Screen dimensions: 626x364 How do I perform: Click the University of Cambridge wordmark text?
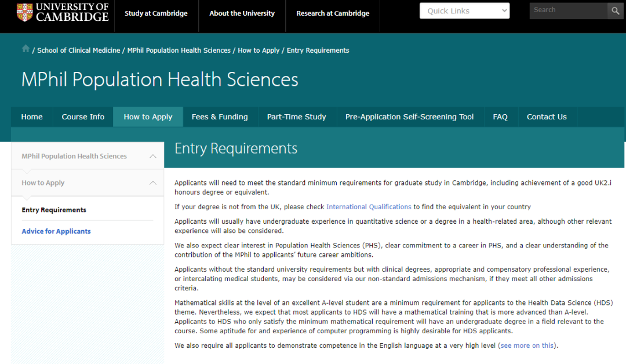tap(72, 12)
